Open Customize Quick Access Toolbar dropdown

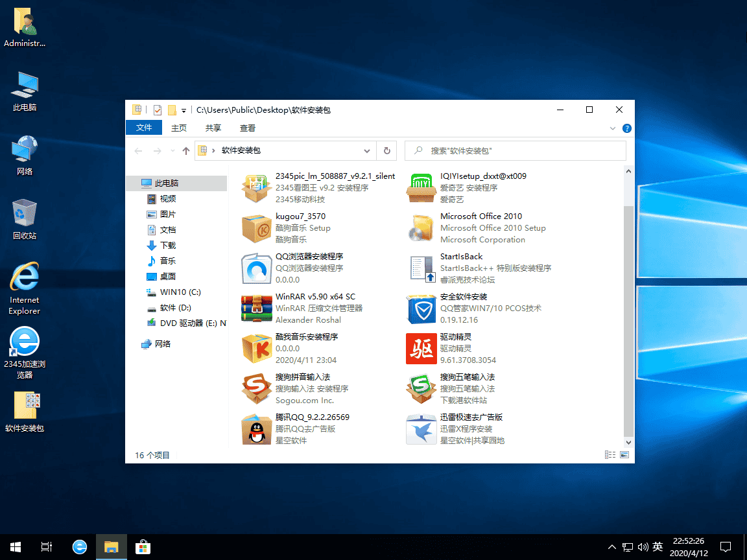point(184,110)
